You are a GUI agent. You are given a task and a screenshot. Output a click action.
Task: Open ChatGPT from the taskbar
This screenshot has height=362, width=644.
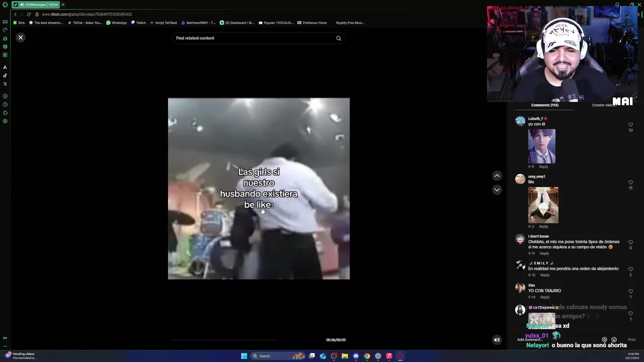click(x=378, y=356)
